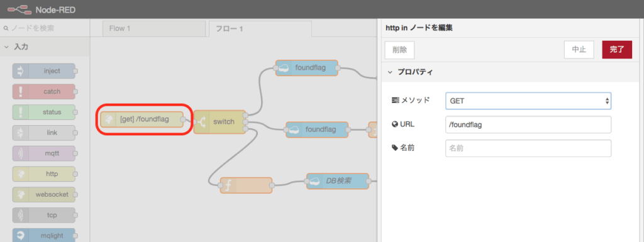The image size is (644, 242).
Task: Click the [get] /foundflag output port
Action: coord(183,119)
